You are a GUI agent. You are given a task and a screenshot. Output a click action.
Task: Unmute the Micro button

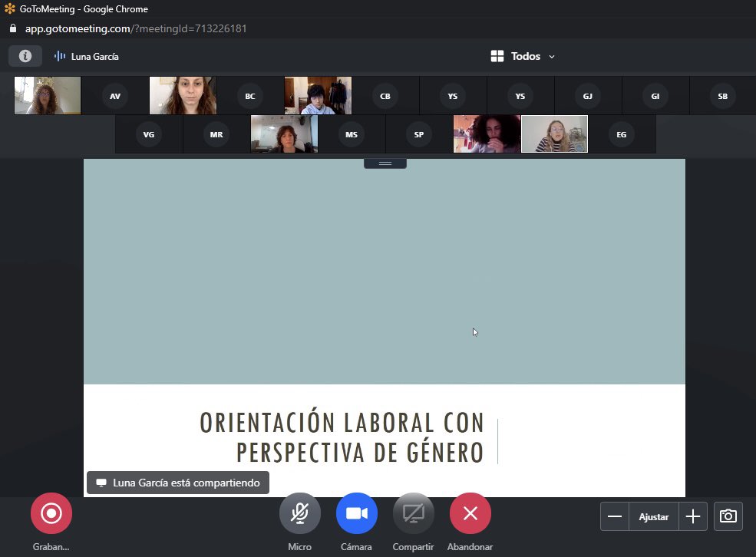coord(300,513)
